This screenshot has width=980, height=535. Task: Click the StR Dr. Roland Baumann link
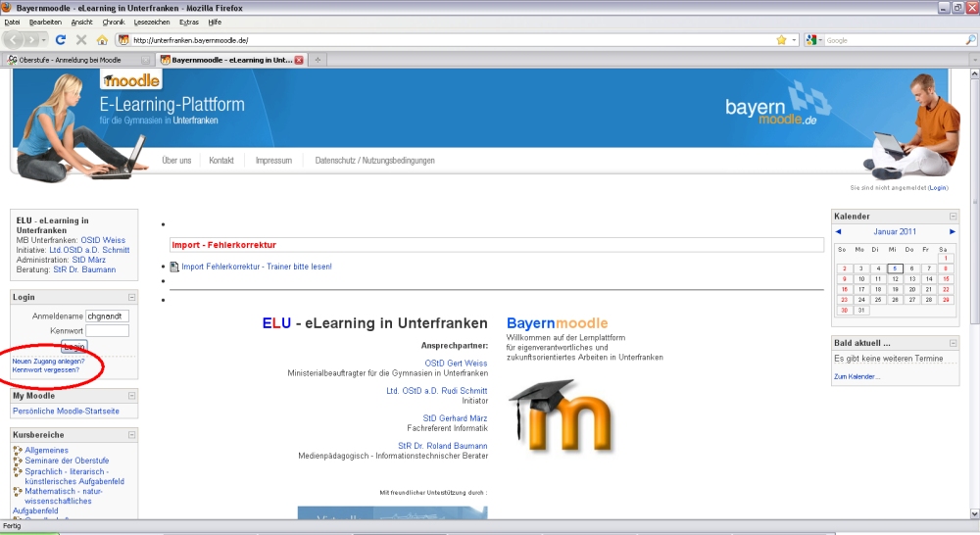(x=443, y=446)
